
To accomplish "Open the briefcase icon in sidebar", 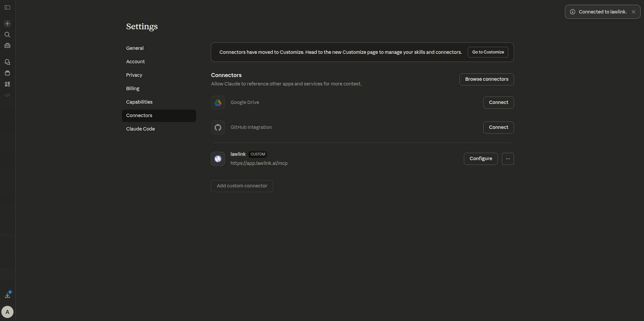I will tap(7, 46).
